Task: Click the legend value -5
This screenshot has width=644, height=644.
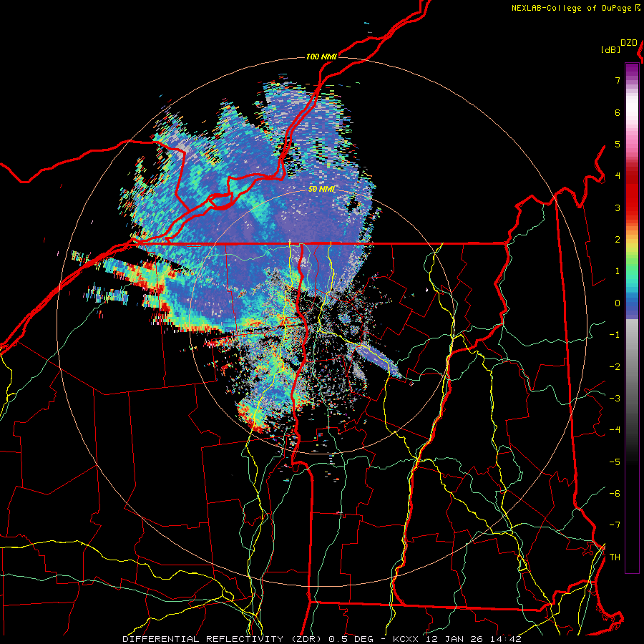Action: [x=615, y=462]
